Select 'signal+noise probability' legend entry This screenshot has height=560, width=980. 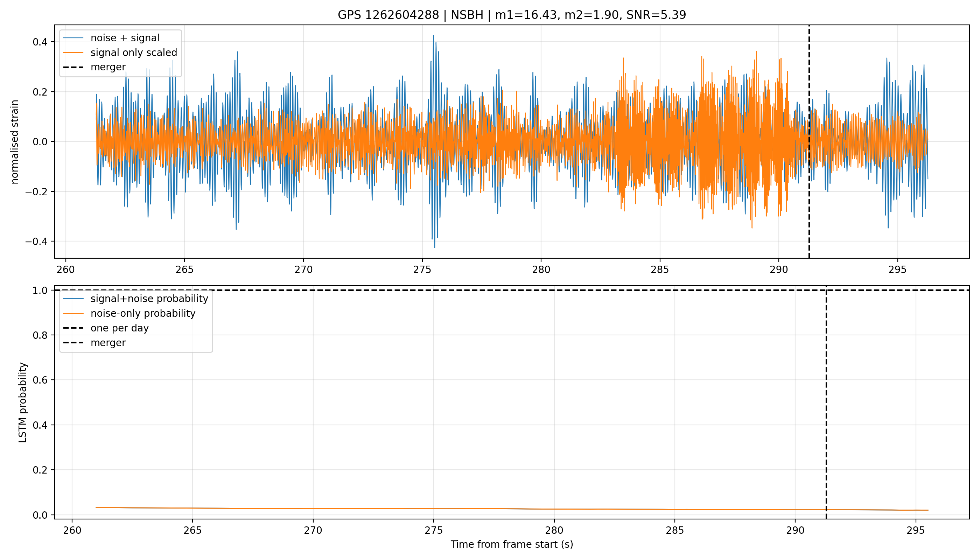pos(149,299)
